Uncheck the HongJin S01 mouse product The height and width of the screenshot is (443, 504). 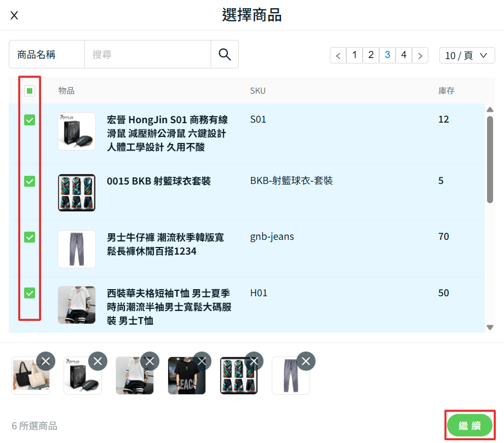click(30, 120)
